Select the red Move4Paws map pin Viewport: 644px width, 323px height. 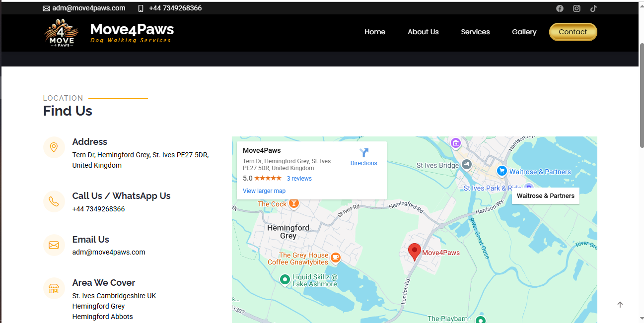click(x=414, y=252)
